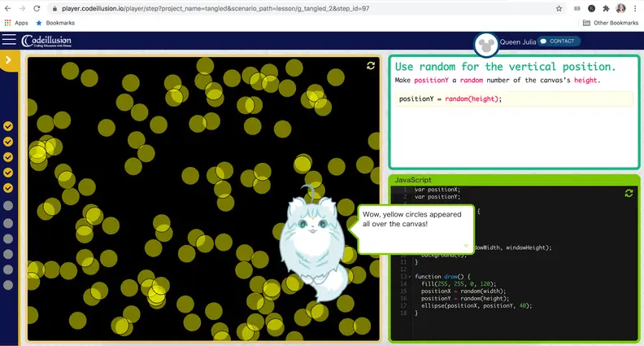Image resolution: width=644 pixels, height=346 pixels.
Task: Click the Queen Julia username
Action: coord(517,42)
